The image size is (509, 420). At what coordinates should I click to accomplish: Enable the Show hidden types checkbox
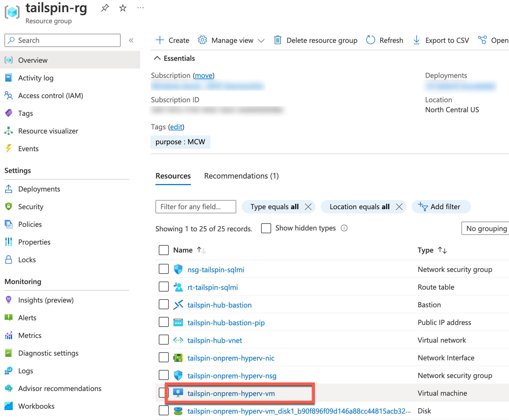coord(266,228)
